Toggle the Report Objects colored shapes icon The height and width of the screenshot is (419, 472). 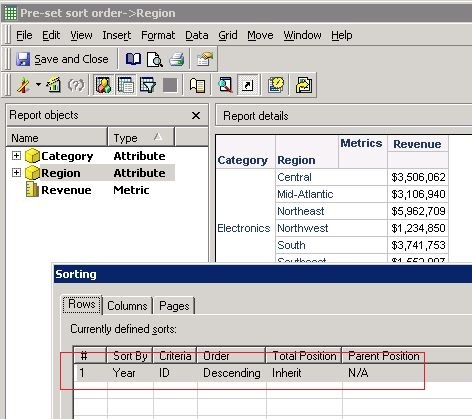(x=103, y=85)
